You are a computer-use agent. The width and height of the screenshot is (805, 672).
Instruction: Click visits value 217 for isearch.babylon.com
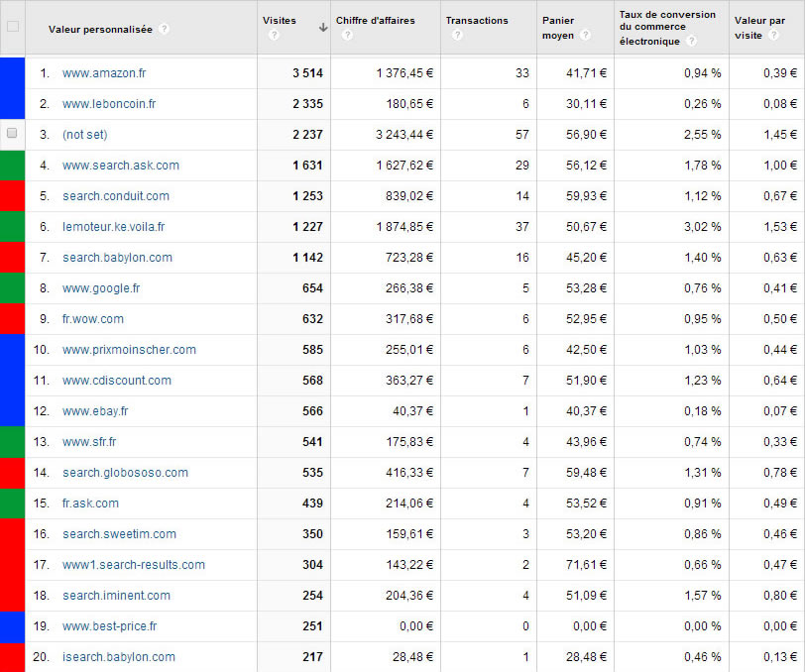(x=312, y=656)
